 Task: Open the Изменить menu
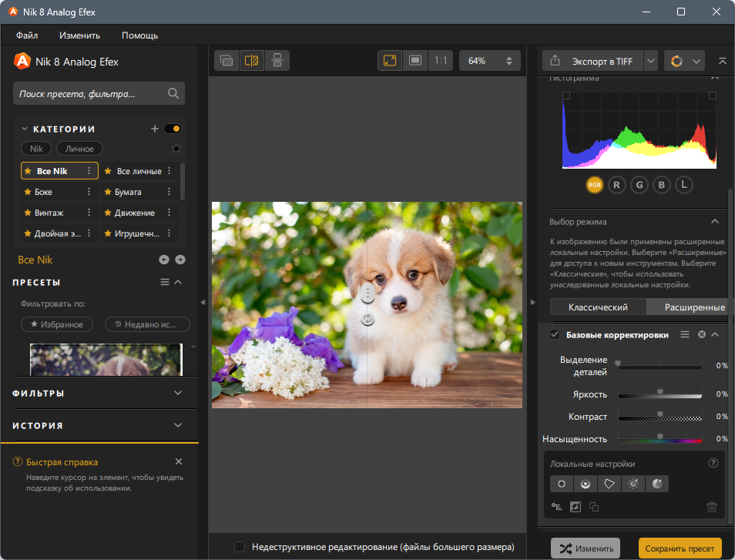[79, 35]
